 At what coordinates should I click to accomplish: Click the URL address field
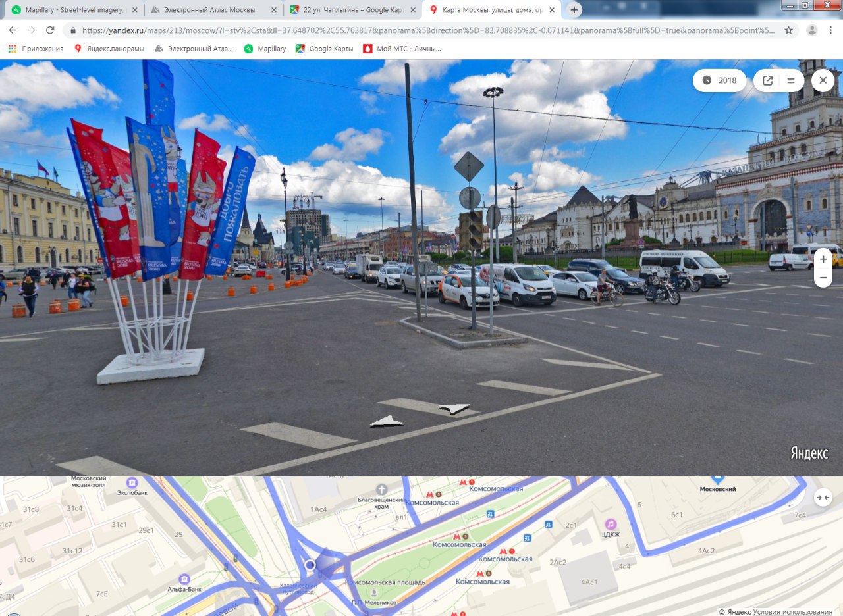click(428, 30)
